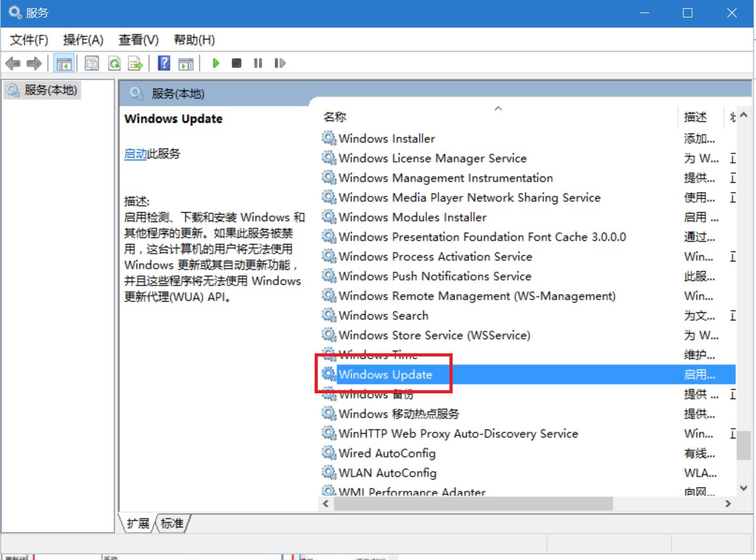756x560 pixels.
Task: Export the services list using the export icon
Action: 135,63
